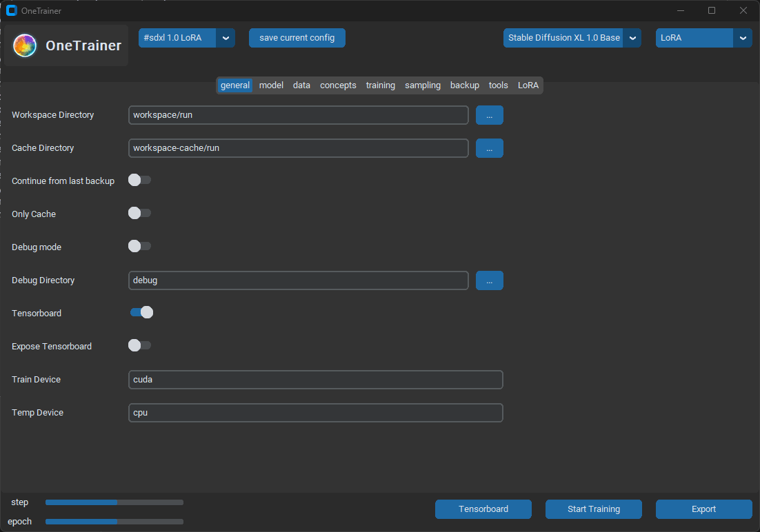Open the Workspace Directory browse dialog
The width and height of the screenshot is (760, 532).
(489, 115)
